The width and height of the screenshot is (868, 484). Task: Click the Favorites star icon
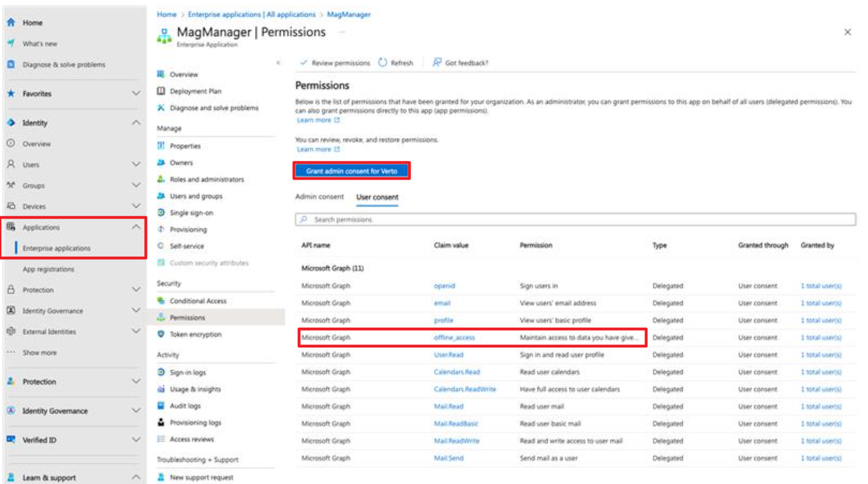click(x=11, y=93)
